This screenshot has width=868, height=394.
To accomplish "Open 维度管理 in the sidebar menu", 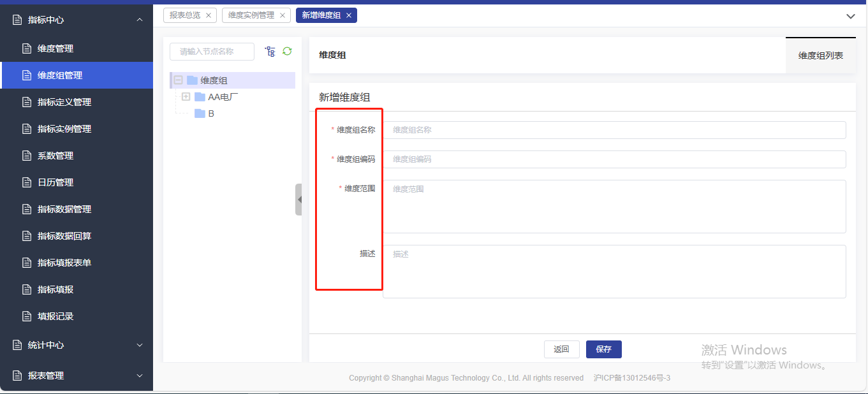I will tap(55, 48).
